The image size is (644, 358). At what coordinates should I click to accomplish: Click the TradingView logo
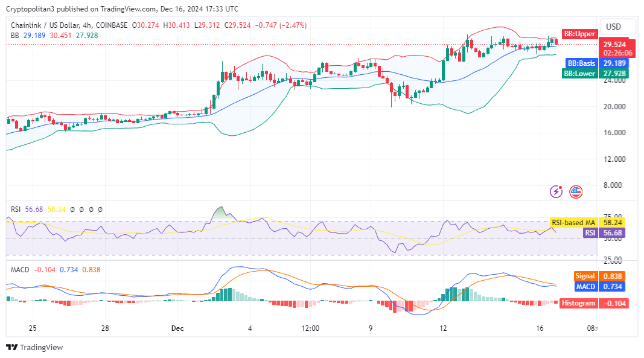tap(34, 347)
